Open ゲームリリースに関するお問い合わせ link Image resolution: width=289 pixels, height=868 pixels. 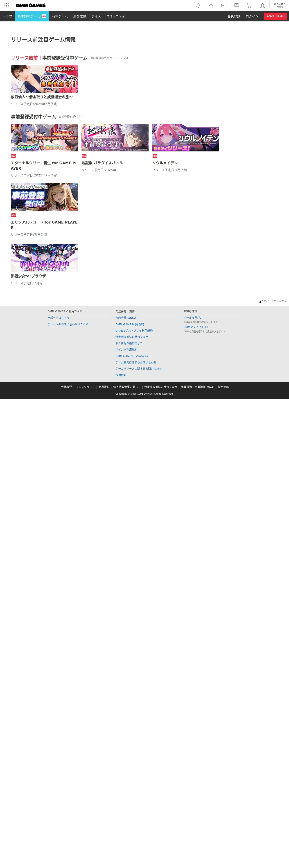(139, 369)
